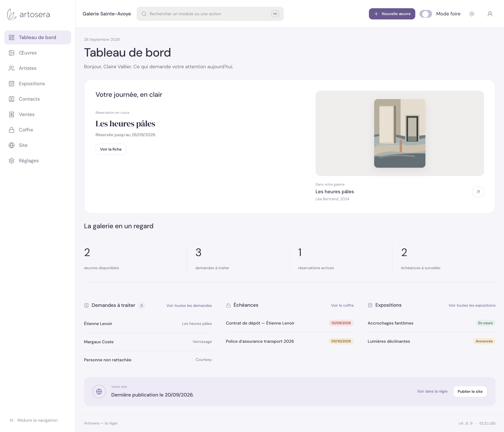Viewport: 504px width, 432px height.
Task: Click the Contacts badge icon in sidebar
Action: (11, 99)
